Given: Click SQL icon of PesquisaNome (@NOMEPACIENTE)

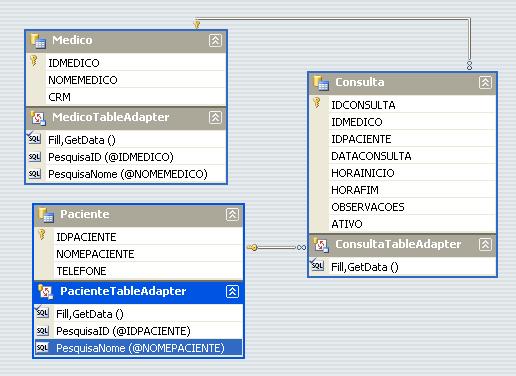Looking at the screenshot, I should point(42,348).
